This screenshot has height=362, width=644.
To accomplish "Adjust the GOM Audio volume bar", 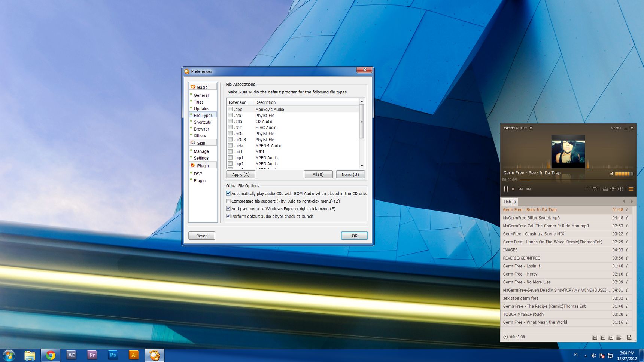I will pos(624,174).
